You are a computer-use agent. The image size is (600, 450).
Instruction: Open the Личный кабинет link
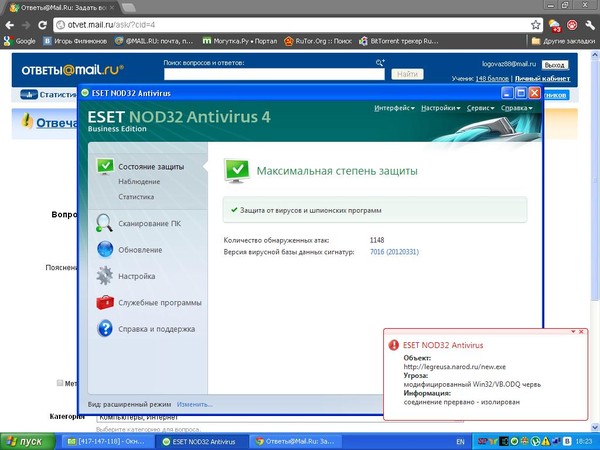pos(543,78)
